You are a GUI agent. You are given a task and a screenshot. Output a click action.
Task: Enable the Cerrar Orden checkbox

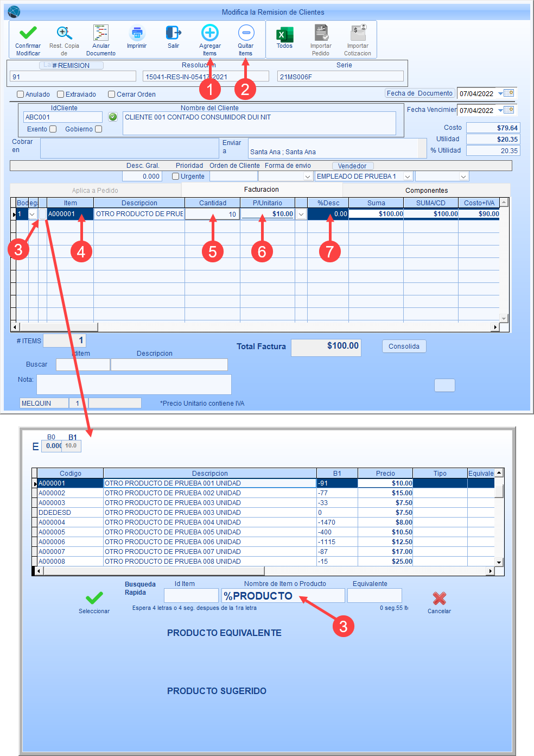click(111, 94)
